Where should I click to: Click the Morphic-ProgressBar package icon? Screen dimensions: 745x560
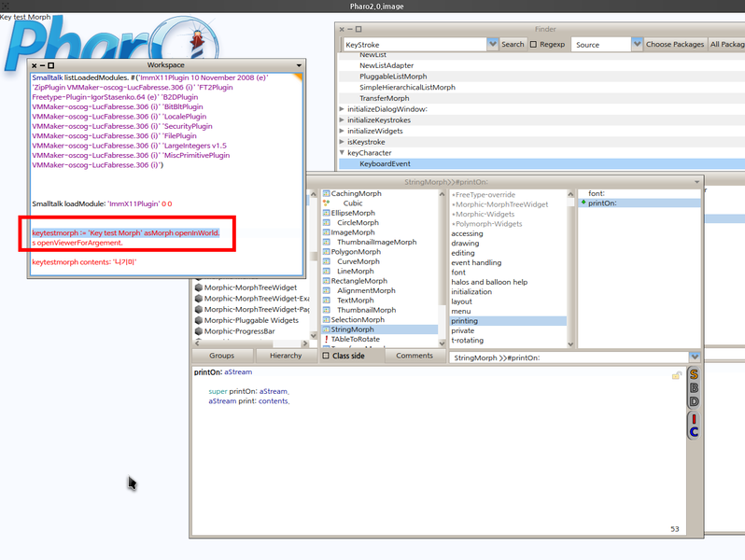199,331
